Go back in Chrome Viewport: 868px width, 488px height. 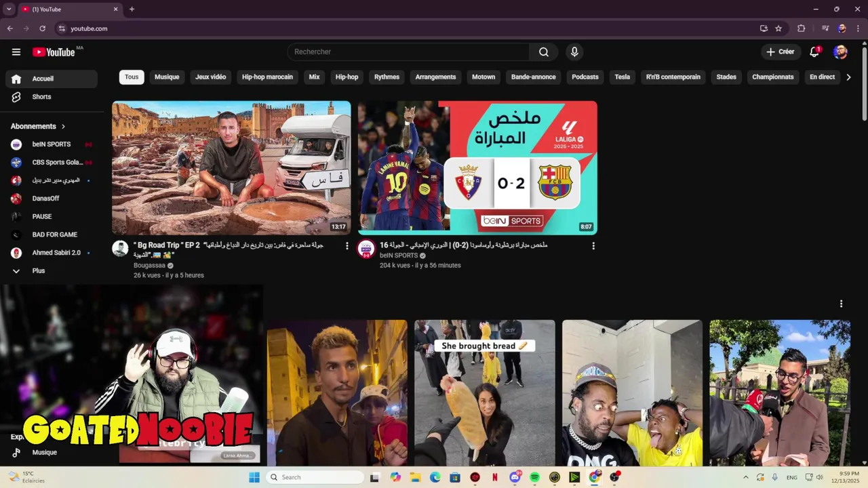tap(9, 28)
